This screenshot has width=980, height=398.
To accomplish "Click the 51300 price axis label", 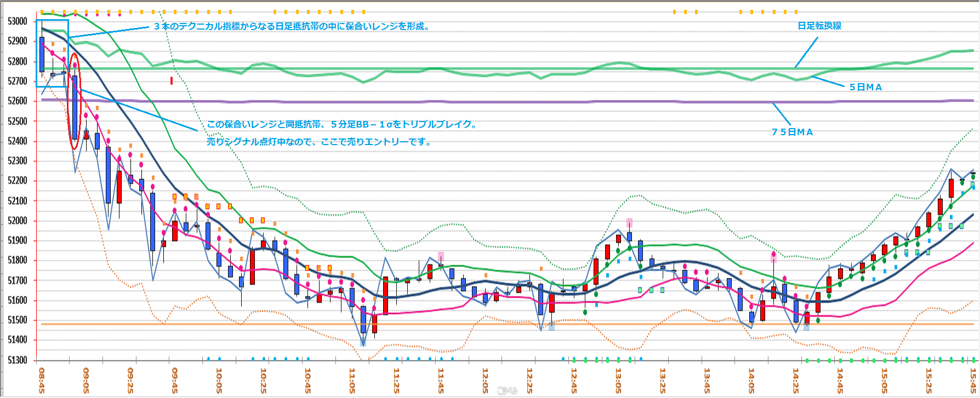I will tap(18, 360).
